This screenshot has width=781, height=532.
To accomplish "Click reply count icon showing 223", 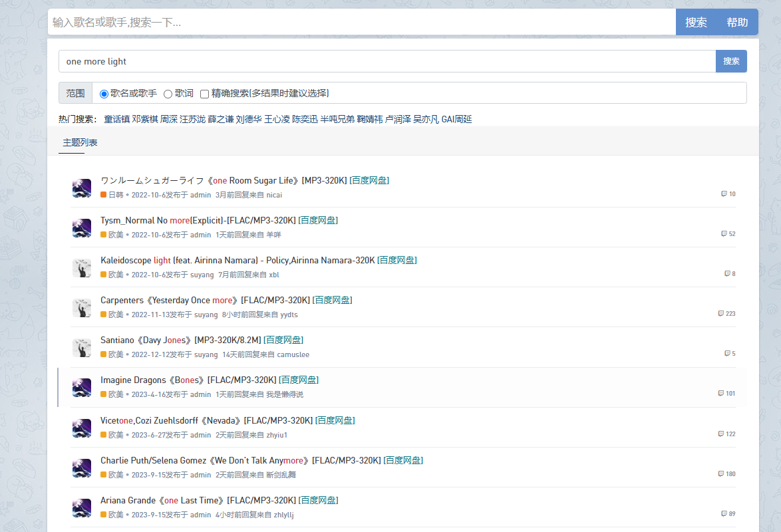I will click(x=721, y=314).
